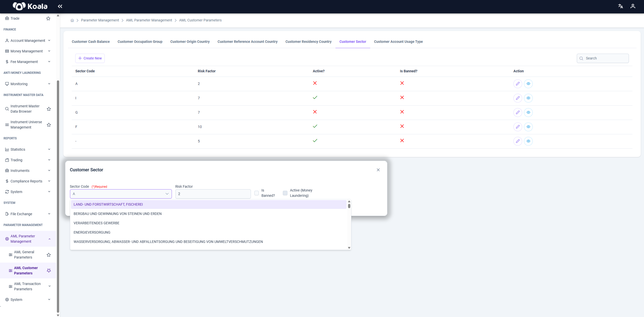Switch to Customer Cash Balance tab
Image resolution: width=644 pixels, height=317 pixels.
(x=91, y=42)
